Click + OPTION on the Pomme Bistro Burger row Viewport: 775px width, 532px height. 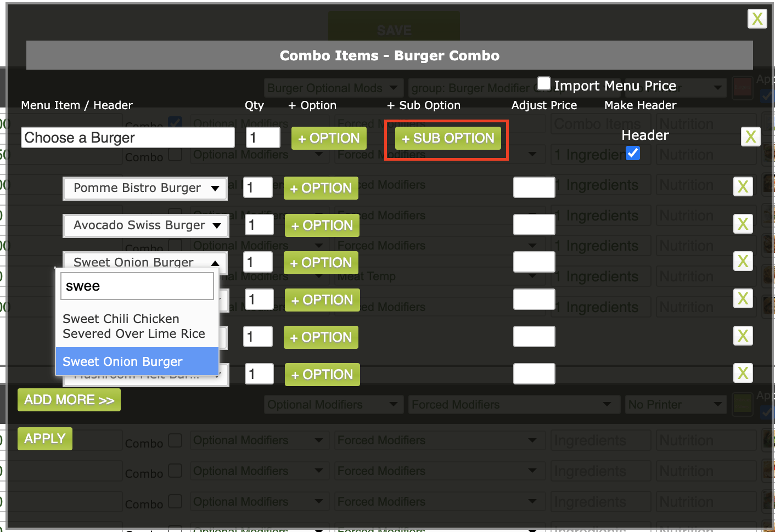[321, 188]
